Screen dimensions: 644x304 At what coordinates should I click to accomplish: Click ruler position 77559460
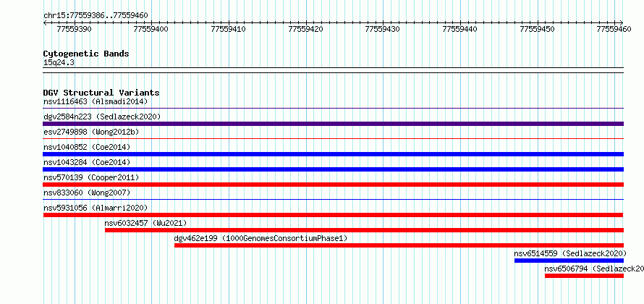click(x=614, y=29)
